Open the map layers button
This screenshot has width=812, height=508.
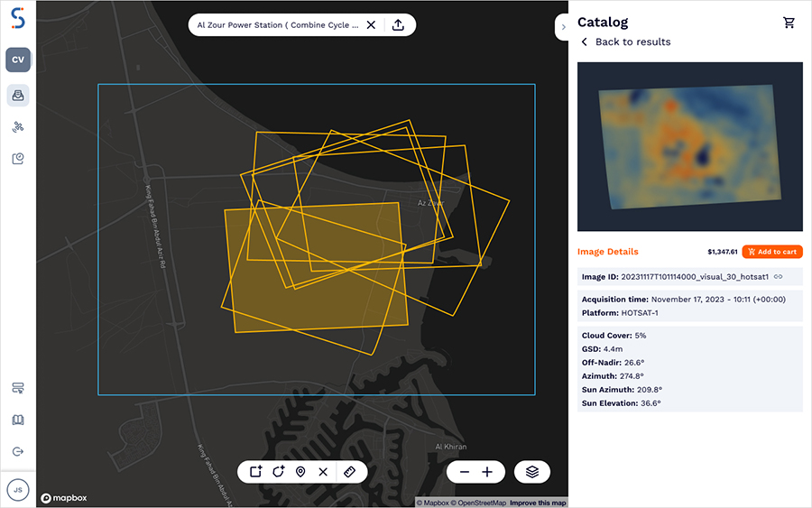(532, 472)
